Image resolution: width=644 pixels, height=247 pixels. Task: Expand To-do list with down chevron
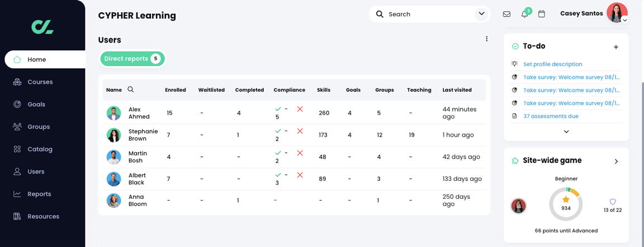click(x=566, y=132)
